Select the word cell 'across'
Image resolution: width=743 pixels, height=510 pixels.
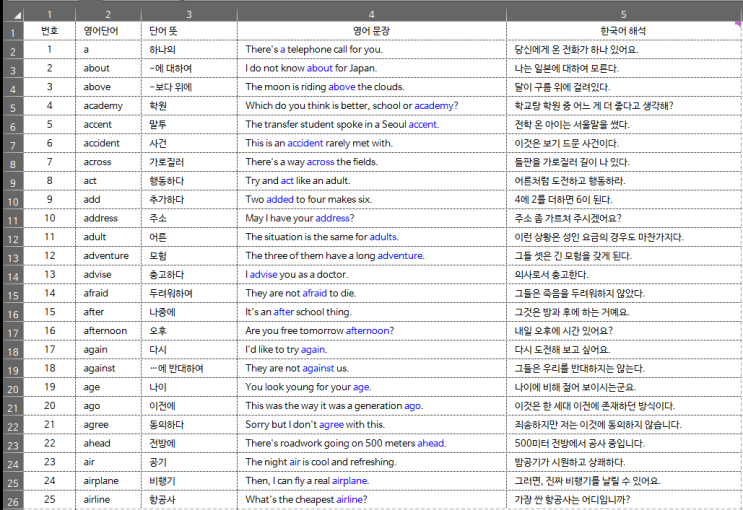tap(108, 162)
